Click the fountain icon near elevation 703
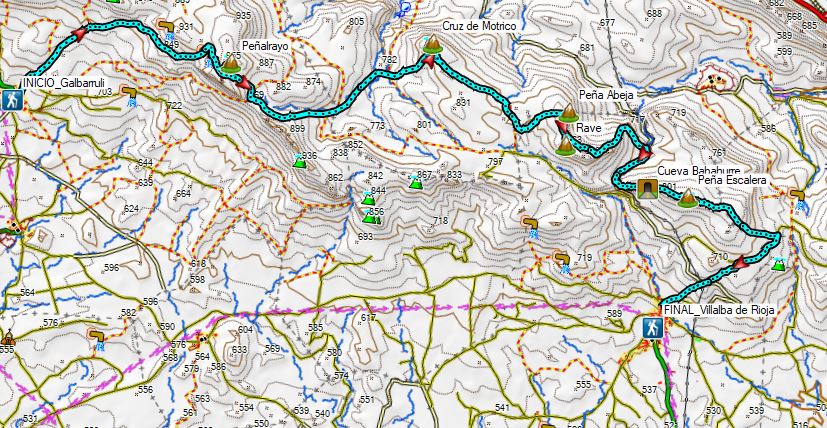This screenshot has height=428, width=827. [x=130, y=96]
